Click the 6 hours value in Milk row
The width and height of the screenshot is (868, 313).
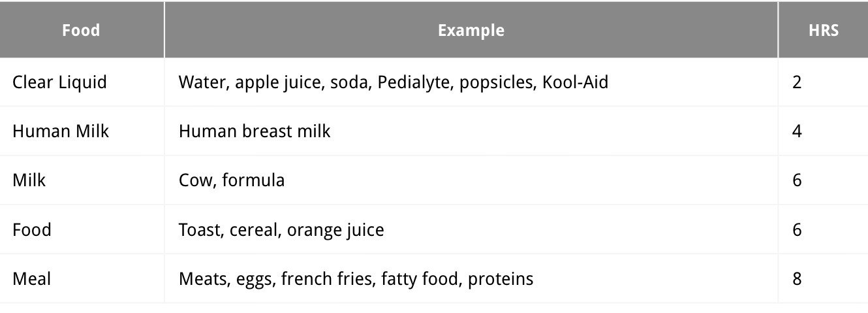tap(797, 180)
